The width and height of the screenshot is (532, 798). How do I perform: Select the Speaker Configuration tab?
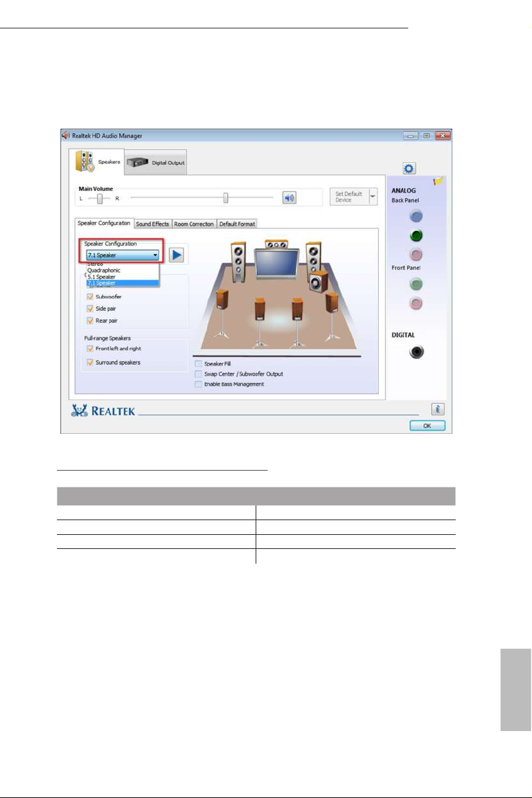point(104,223)
